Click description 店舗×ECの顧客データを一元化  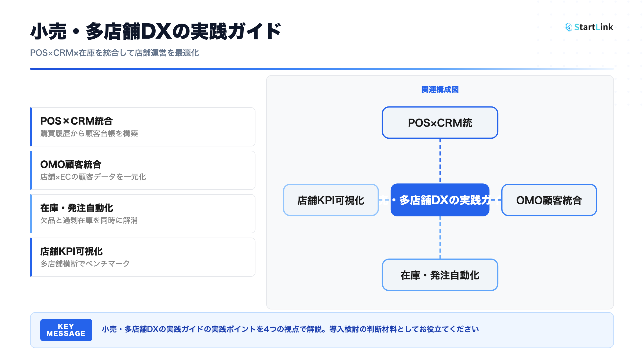pos(93,177)
